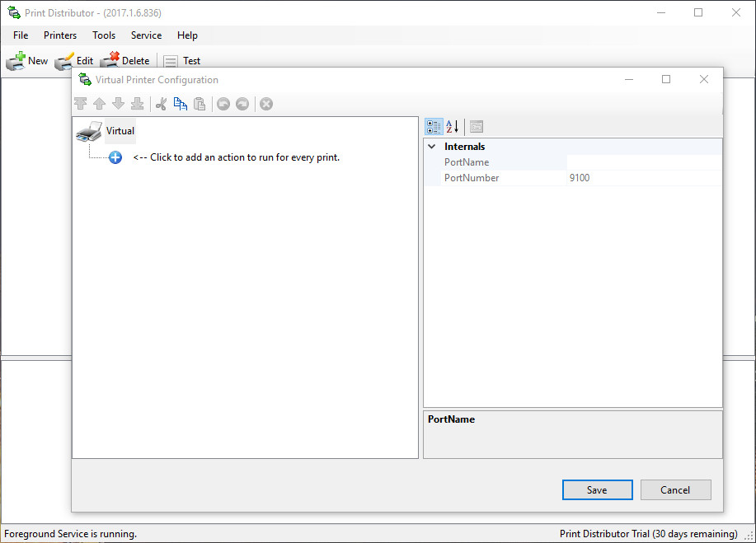Maximize the Virtual Printer Configuration dialog
This screenshot has width=756, height=543.
(x=666, y=79)
